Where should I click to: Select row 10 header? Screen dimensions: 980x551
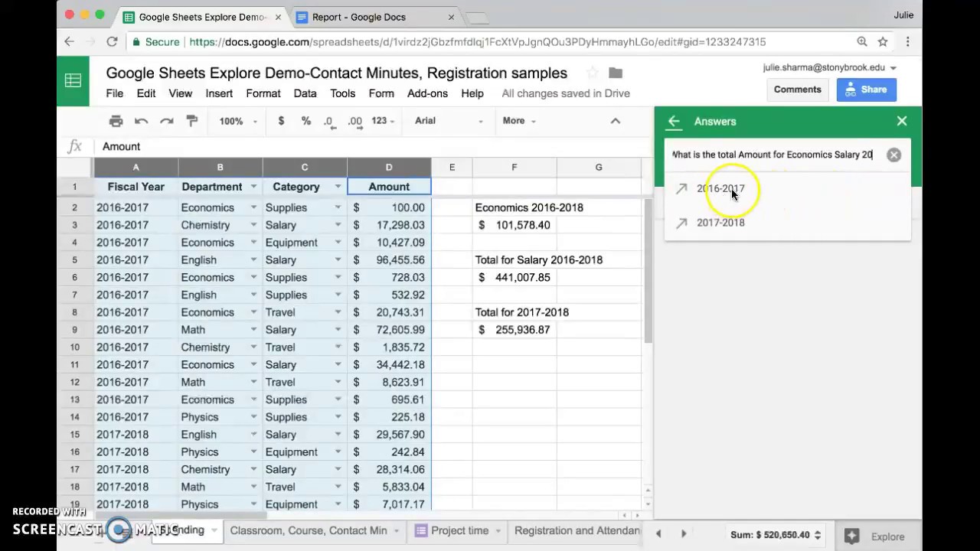tap(75, 347)
